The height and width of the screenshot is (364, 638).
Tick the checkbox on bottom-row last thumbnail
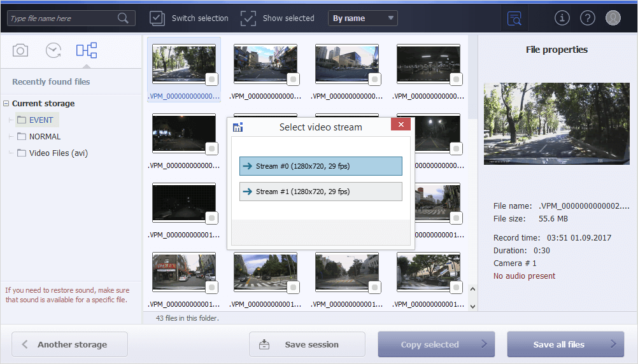pyautogui.click(x=456, y=287)
